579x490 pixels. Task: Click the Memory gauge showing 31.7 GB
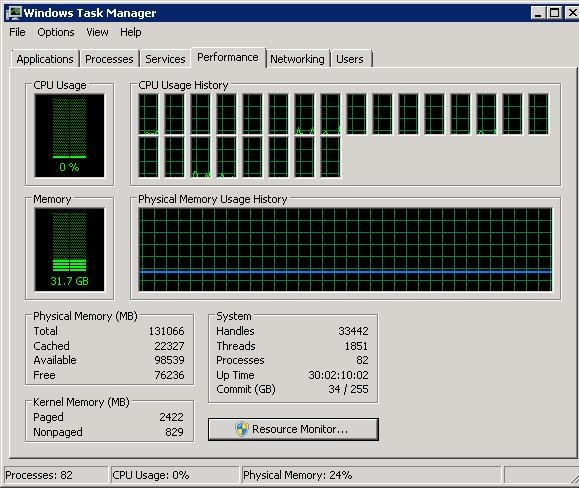(x=69, y=250)
